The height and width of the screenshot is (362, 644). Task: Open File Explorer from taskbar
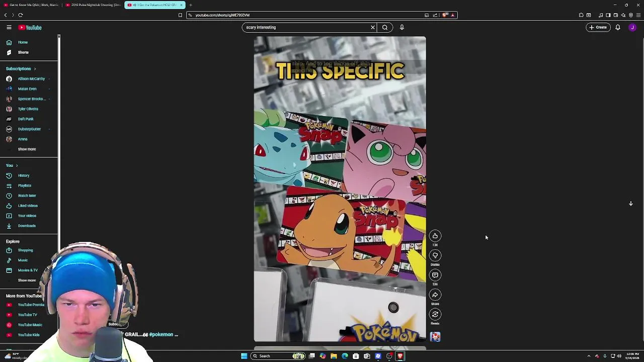tap(334, 356)
